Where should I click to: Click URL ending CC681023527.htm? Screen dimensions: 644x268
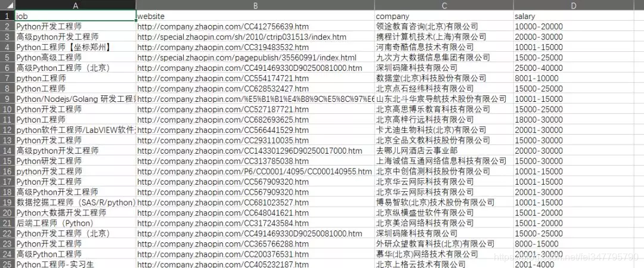click(255, 202)
